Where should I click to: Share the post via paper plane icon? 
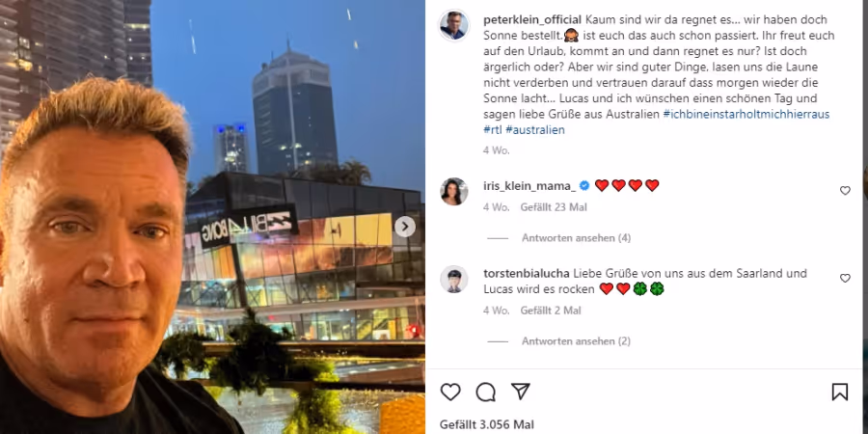(x=521, y=391)
